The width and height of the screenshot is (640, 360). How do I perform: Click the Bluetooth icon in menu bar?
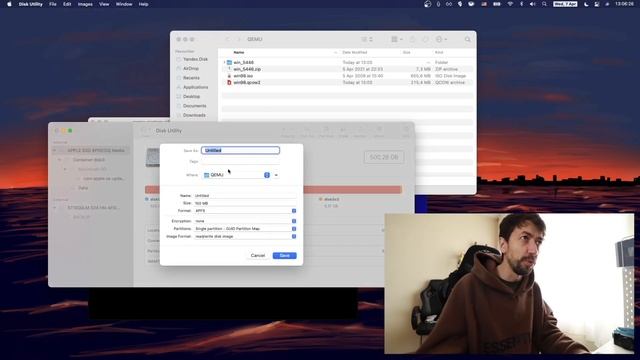pos(521,4)
